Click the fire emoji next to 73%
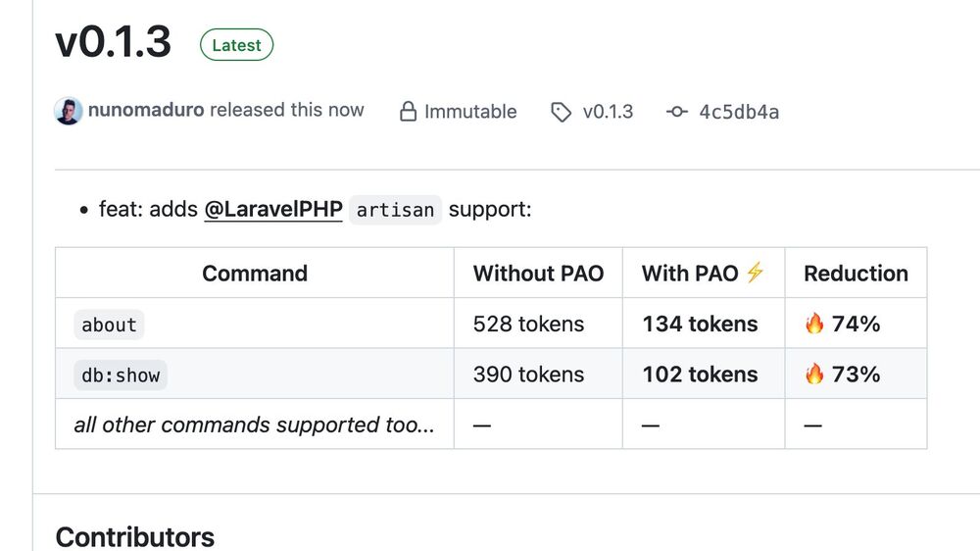The height and width of the screenshot is (551, 980). (x=814, y=375)
